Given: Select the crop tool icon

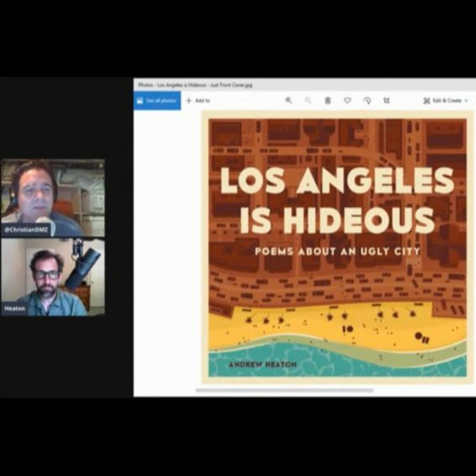Looking at the screenshot, I should [387, 101].
